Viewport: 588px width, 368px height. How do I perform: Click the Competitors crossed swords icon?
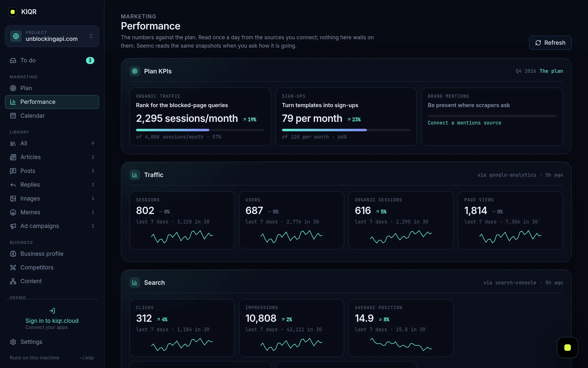pyautogui.click(x=13, y=267)
